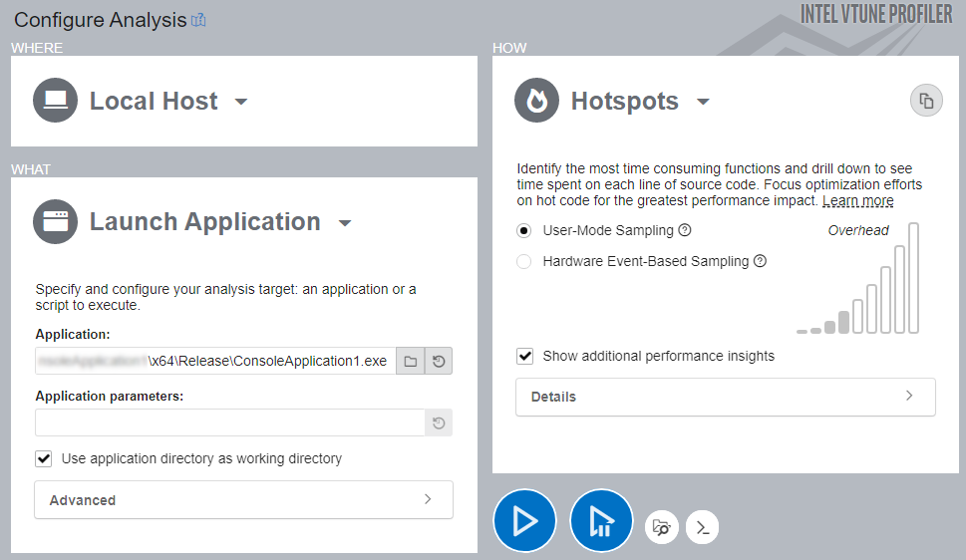Uncheck Use application directory as working directory
The image size is (966, 560).
click(x=44, y=458)
